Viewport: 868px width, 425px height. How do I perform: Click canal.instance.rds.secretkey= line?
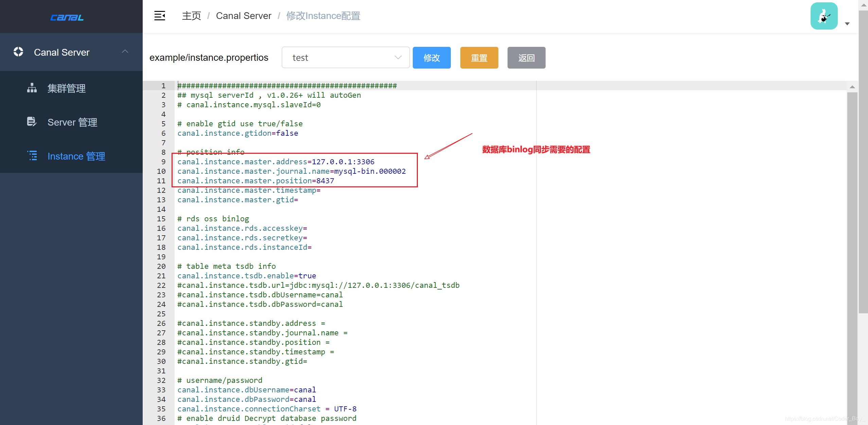coord(242,238)
